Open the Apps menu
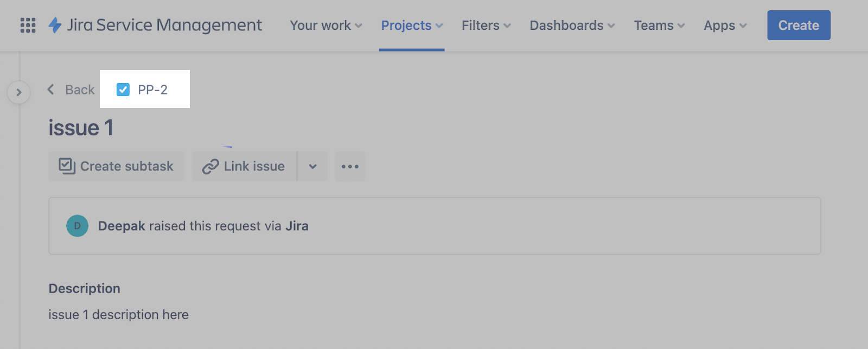 [725, 26]
